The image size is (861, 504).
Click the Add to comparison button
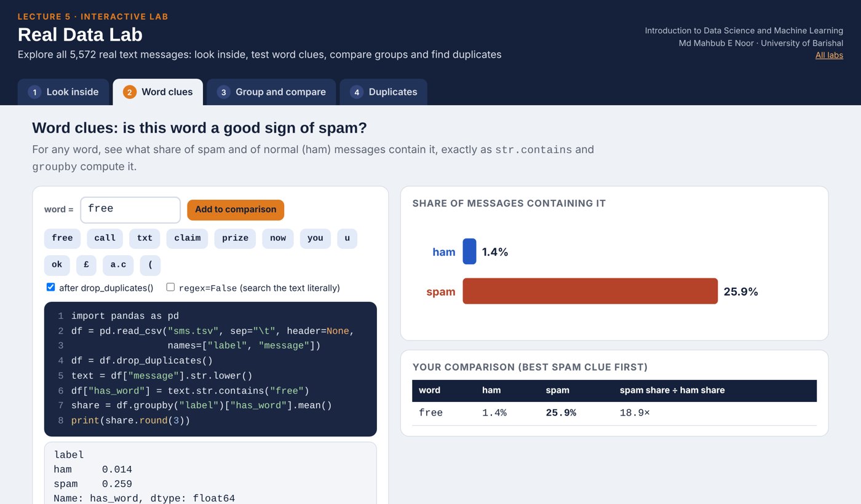pyautogui.click(x=236, y=210)
